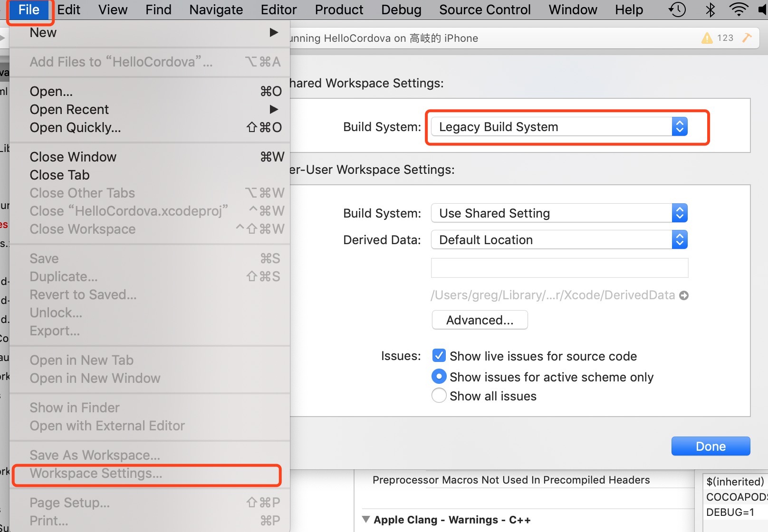The height and width of the screenshot is (532, 768).
Task: Collapse Apple Clang Warnings C++ section
Action: click(366, 519)
